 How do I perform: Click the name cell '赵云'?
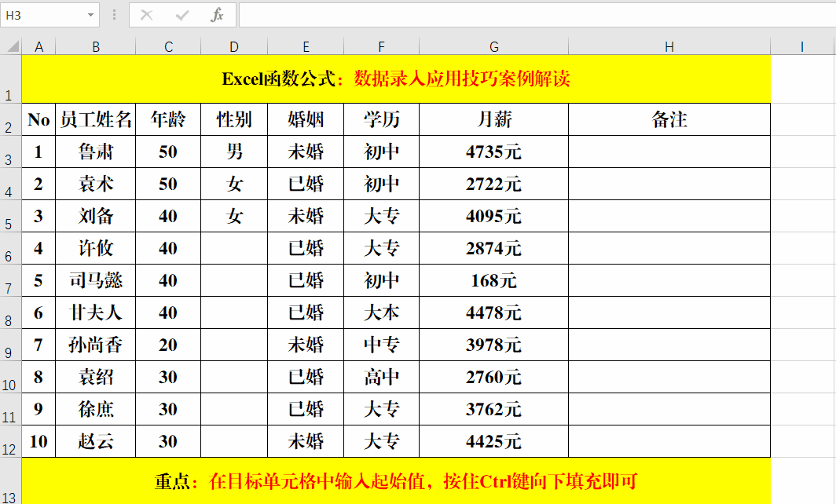pos(96,441)
